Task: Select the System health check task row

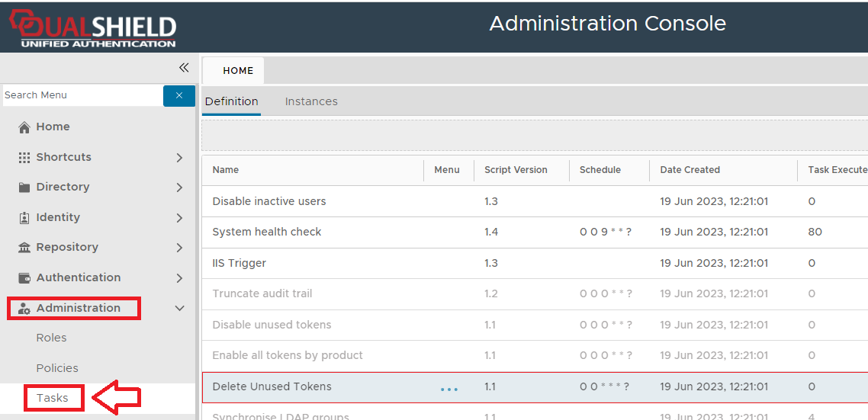Action: [267, 232]
